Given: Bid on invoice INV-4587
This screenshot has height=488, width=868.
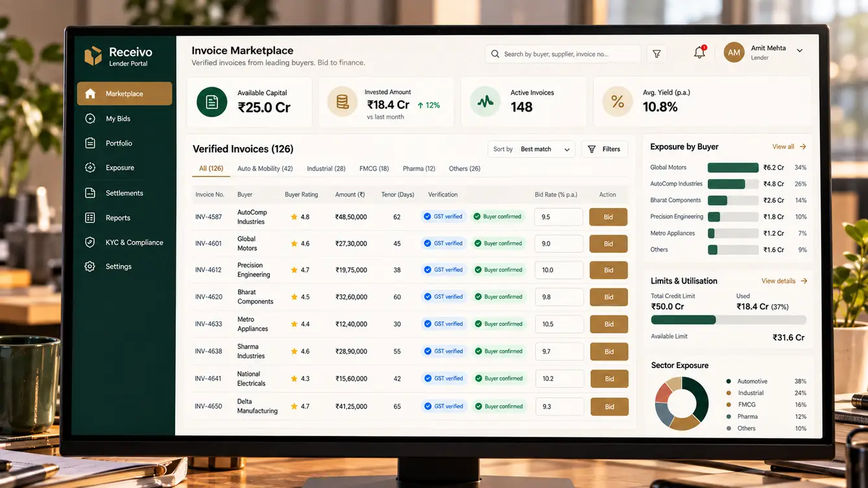Looking at the screenshot, I should coord(608,217).
